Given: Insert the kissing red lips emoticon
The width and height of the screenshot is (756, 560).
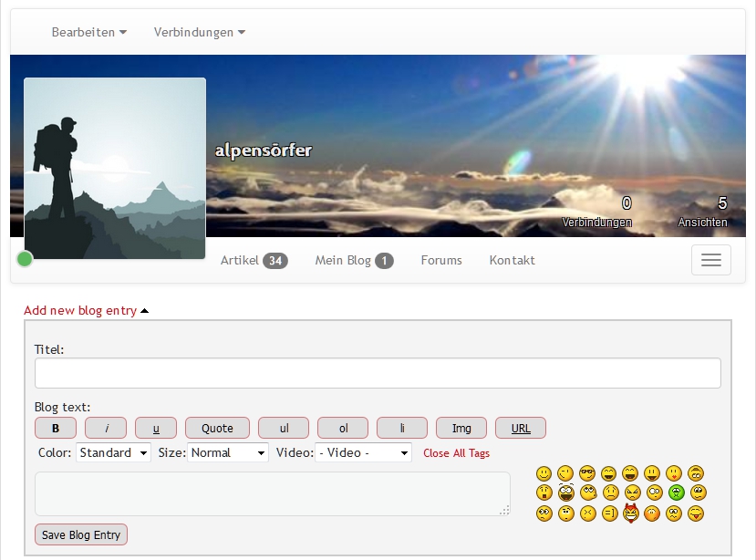Looking at the screenshot, I should click(x=674, y=473).
